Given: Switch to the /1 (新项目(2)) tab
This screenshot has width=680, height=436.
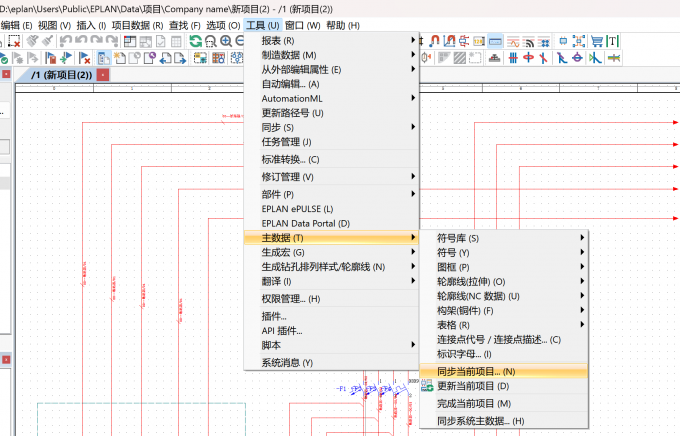Looking at the screenshot, I should click(62, 75).
